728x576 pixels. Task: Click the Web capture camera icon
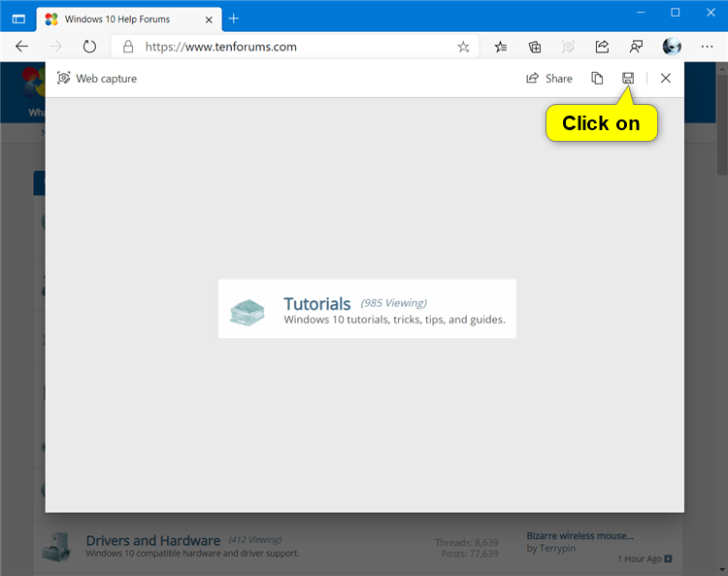tap(64, 78)
